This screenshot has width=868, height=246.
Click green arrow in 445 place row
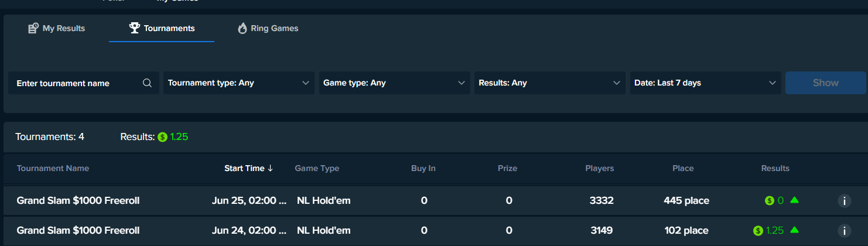click(x=794, y=200)
